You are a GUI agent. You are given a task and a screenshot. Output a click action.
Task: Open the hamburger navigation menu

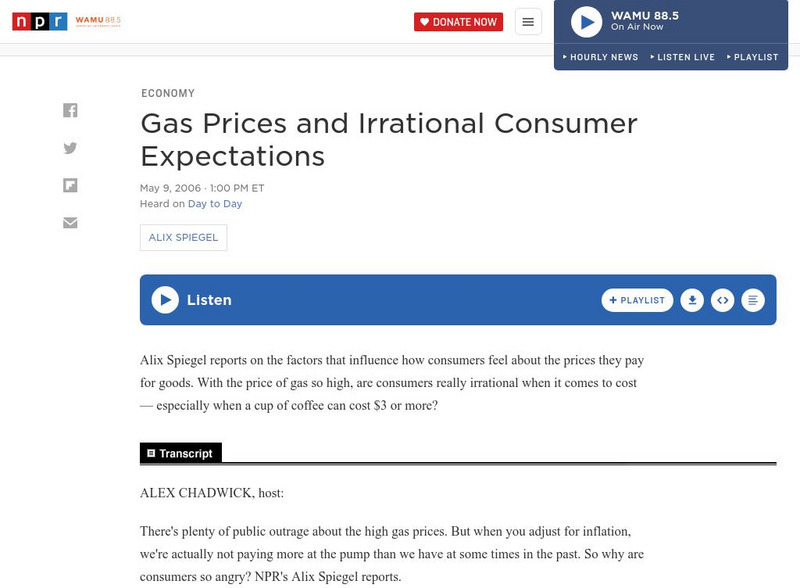point(528,22)
